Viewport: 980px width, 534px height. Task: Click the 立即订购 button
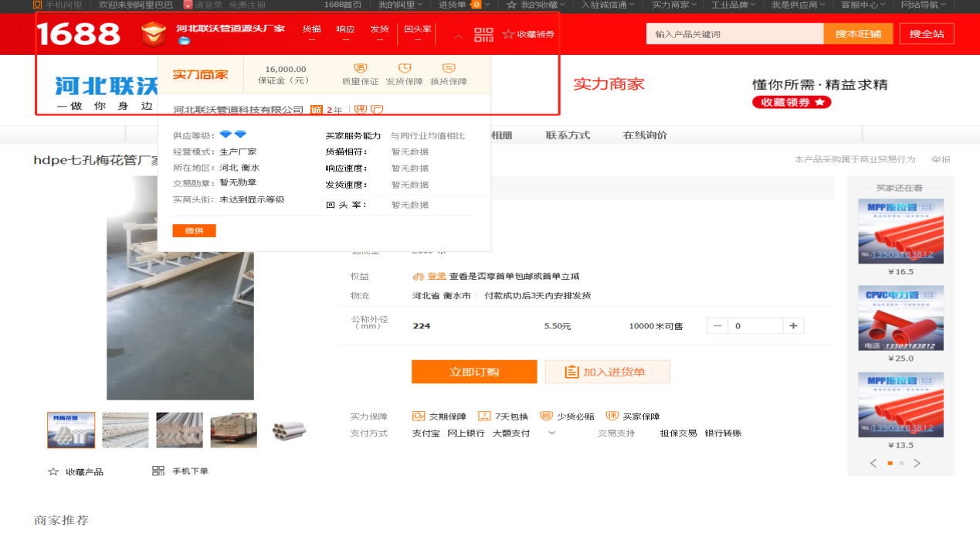(474, 372)
